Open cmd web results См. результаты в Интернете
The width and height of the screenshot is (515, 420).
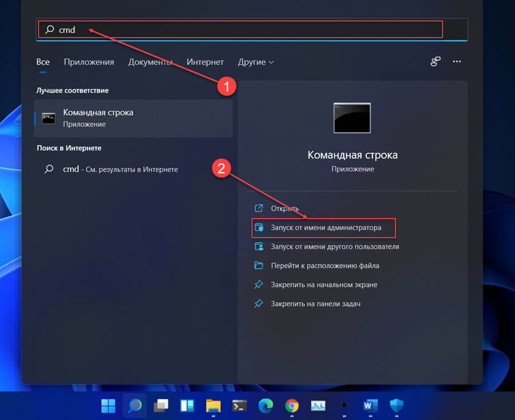tap(134, 169)
